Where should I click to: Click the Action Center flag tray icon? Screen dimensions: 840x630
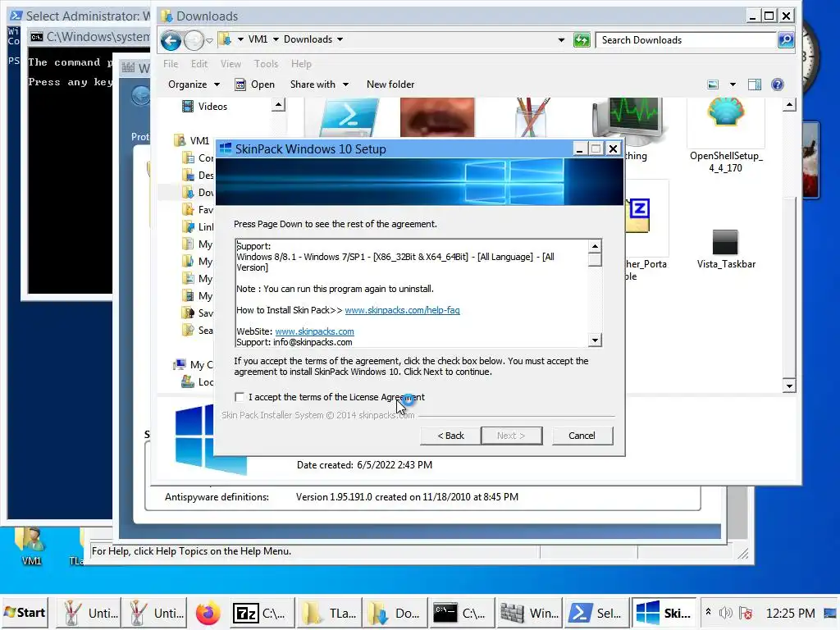(x=745, y=613)
